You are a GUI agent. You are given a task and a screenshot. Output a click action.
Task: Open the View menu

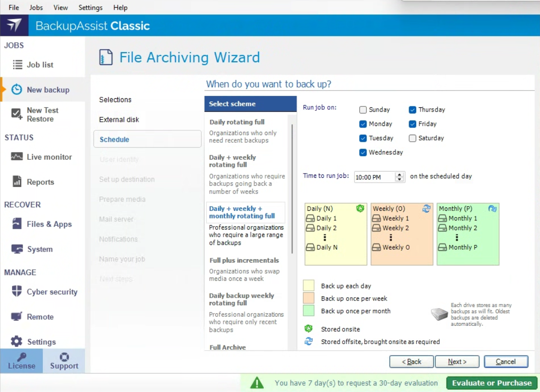click(x=60, y=8)
